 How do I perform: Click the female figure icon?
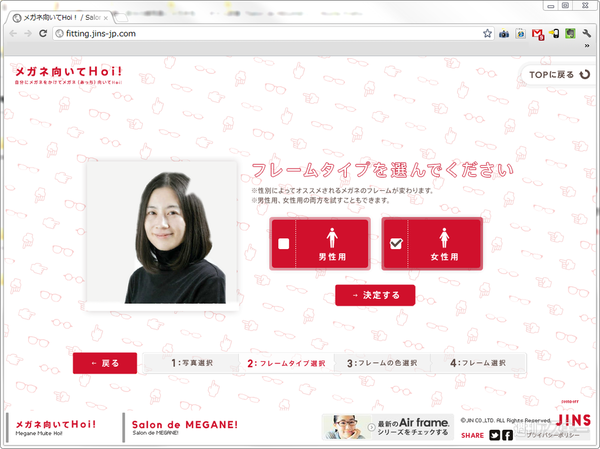444,238
